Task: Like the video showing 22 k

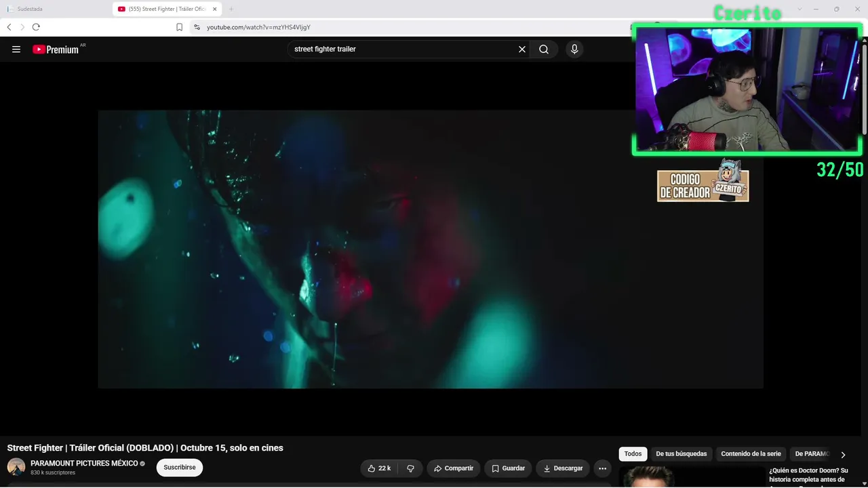Action: pyautogui.click(x=379, y=468)
